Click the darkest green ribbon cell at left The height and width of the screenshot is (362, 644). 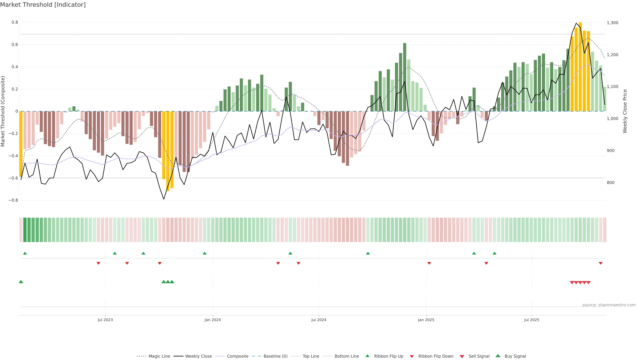point(25,230)
